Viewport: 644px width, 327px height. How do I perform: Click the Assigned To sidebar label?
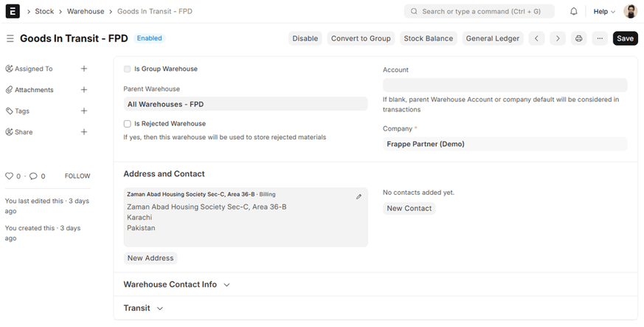point(34,69)
